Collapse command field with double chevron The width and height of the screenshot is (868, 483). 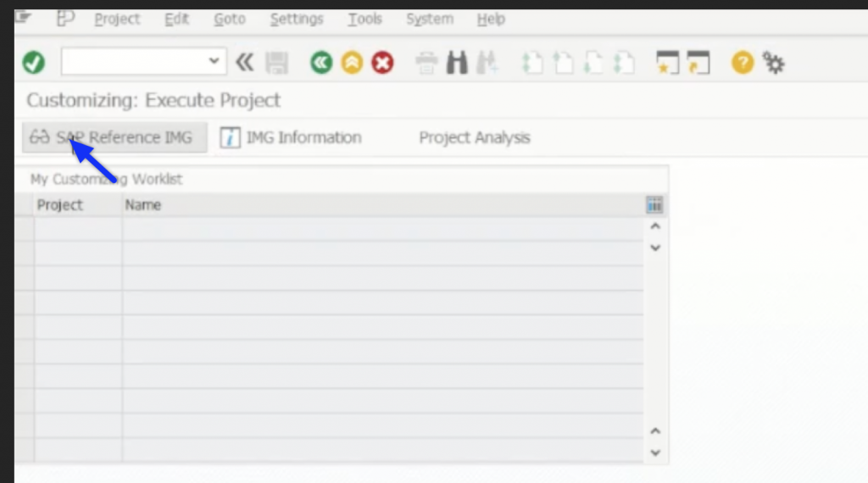click(244, 62)
